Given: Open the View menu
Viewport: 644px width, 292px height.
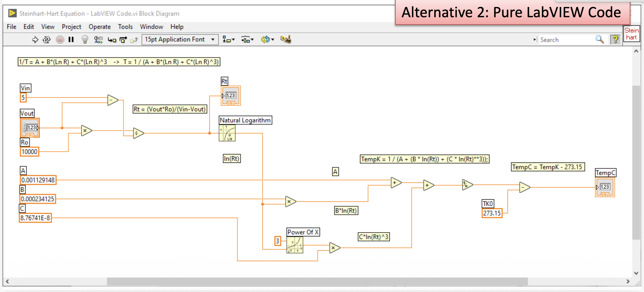Looking at the screenshot, I should click(x=48, y=27).
